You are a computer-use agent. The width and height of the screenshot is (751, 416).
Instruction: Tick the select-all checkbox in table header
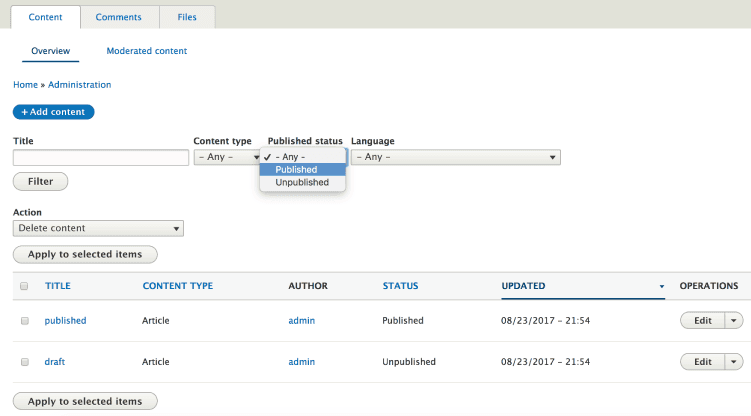pyautogui.click(x=24, y=287)
